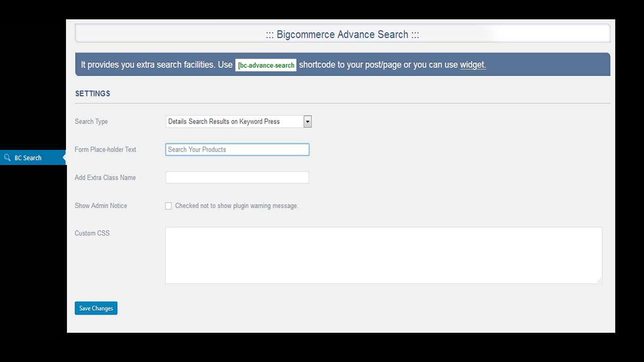The width and height of the screenshot is (644, 362).
Task: Click the Add Extra Class Name label
Action: click(105, 178)
